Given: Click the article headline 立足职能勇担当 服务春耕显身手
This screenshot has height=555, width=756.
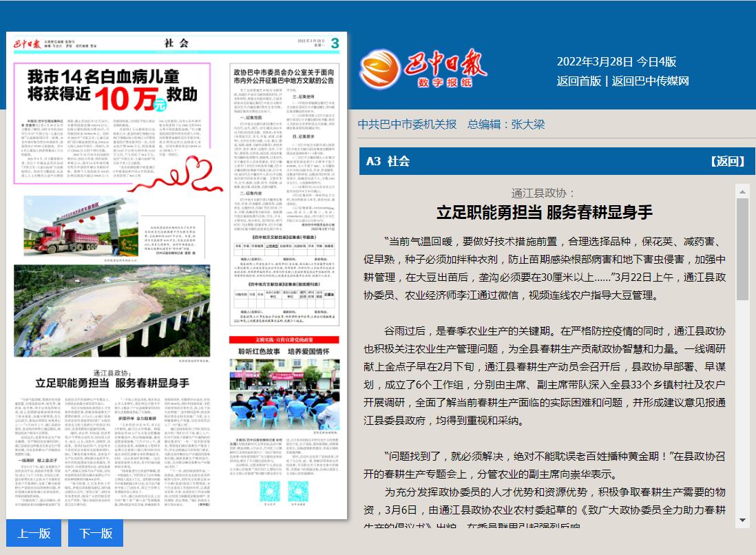Looking at the screenshot, I should point(545,212).
